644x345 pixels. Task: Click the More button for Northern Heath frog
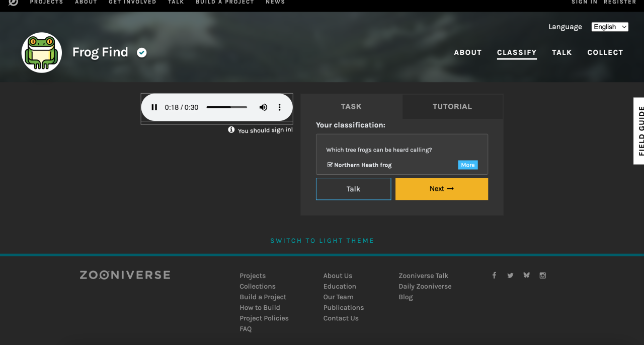468,165
